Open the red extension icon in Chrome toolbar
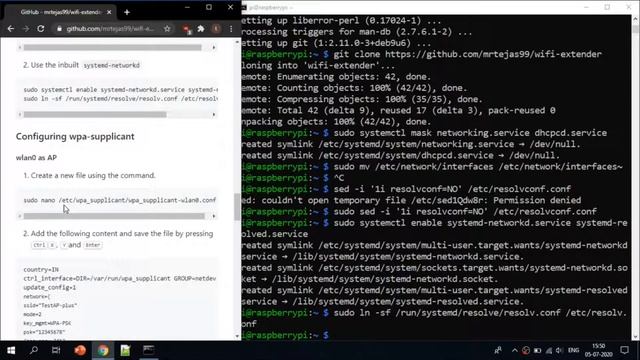The width and height of the screenshot is (640, 360). click(x=187, y=29)
